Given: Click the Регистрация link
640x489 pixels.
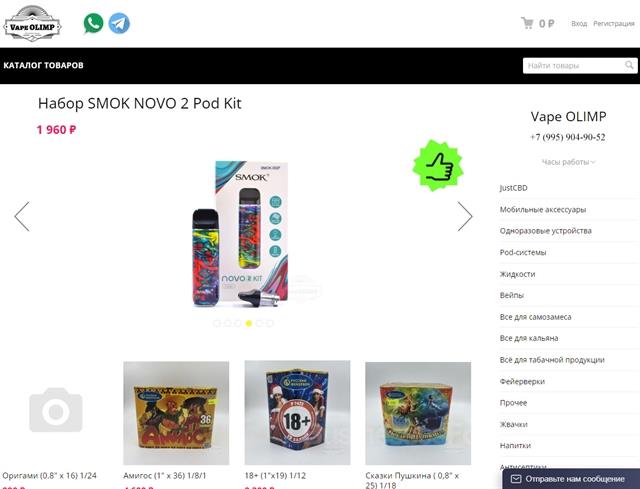Looking at the screenshot, I should point(613,24).
